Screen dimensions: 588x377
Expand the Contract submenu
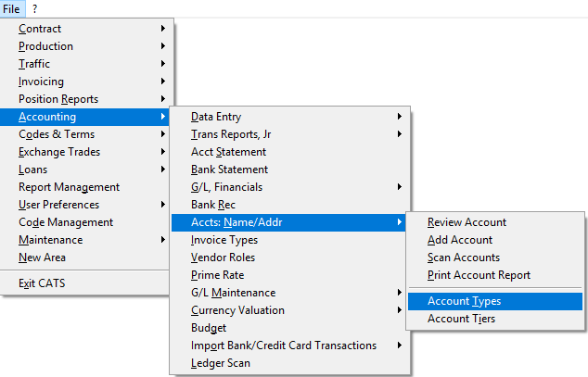pos(86,29)
